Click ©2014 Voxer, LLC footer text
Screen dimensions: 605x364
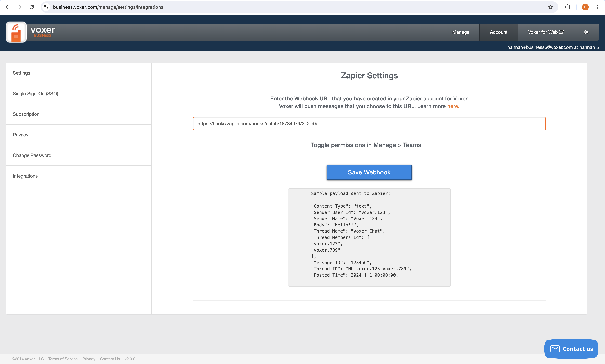(x=28, y=359)
